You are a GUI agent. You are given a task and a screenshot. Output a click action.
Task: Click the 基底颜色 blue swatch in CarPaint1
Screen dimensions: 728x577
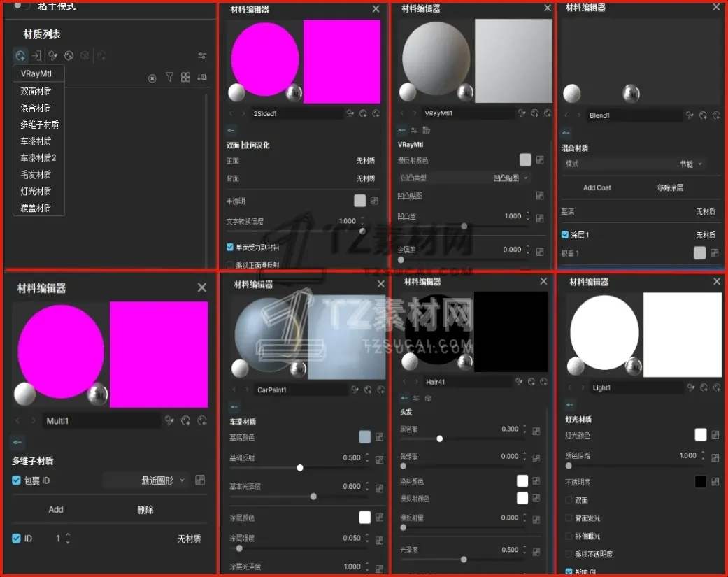365,436
